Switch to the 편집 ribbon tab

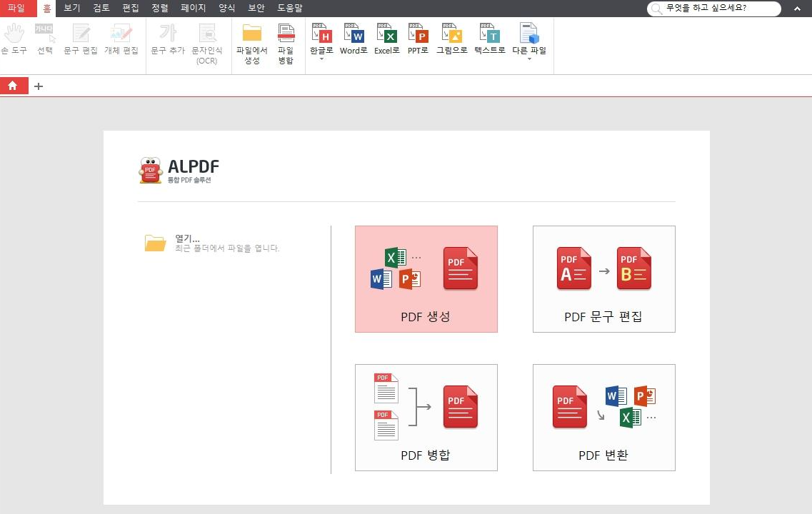click(x=131, y=9)
